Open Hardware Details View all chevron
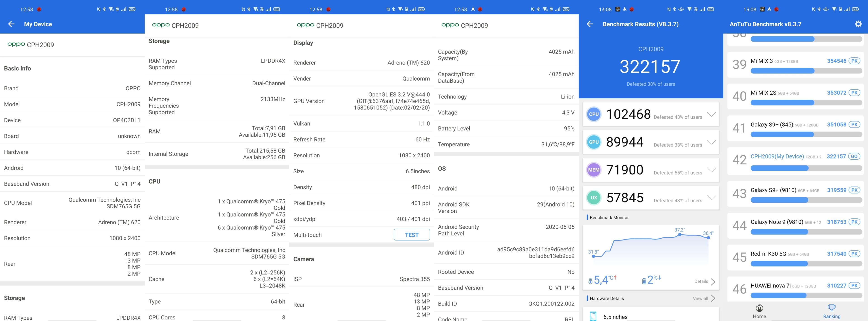This screenshot has height=321, width=868. [x=713, y=298]
